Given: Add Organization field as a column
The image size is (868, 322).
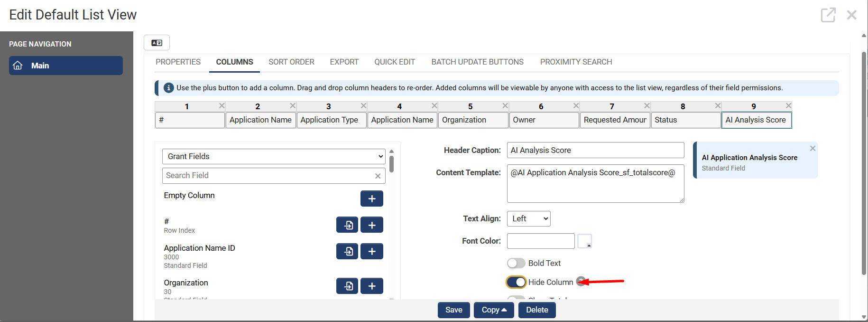Looking at the screenshot, I should 372,286.
